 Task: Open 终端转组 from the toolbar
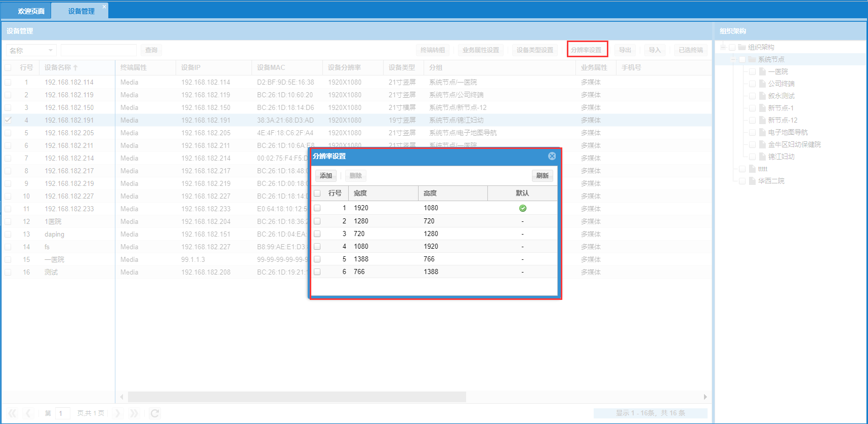pos(433,50)
